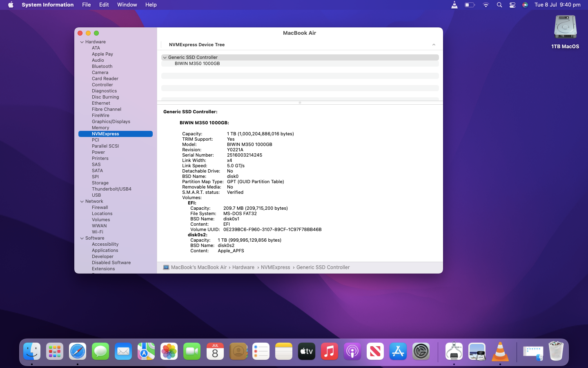The height and width of the screenshot is (368, 588).
Task: Launch Safari from the Dock
Action: point(78,351)
